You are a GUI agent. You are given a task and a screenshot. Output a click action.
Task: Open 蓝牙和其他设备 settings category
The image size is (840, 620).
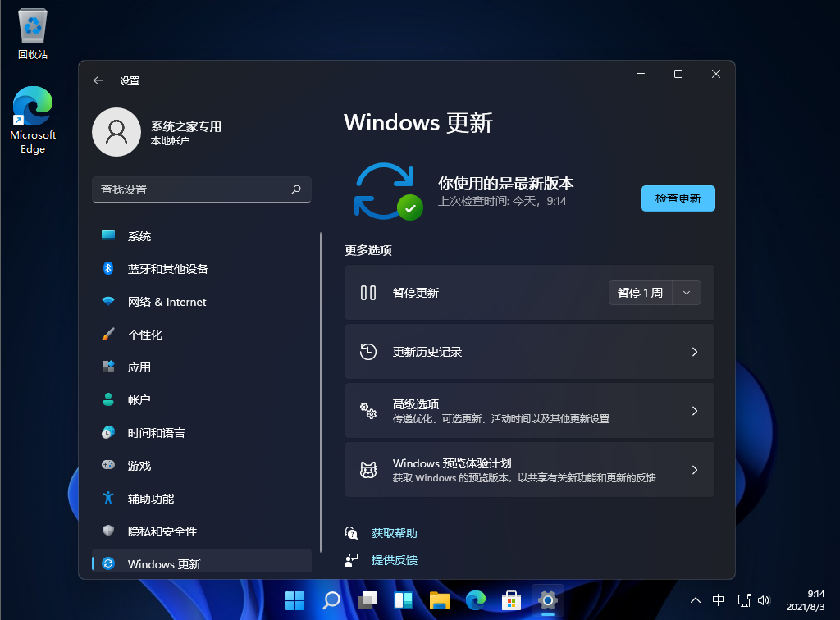coord(202,269)
